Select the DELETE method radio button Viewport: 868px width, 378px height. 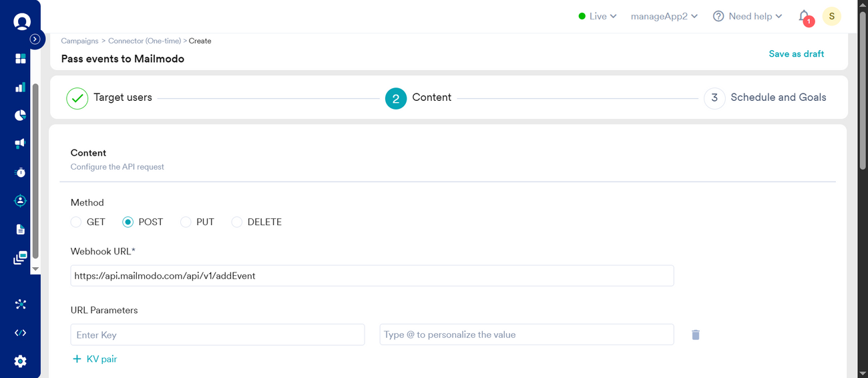[x=237, y=222]
